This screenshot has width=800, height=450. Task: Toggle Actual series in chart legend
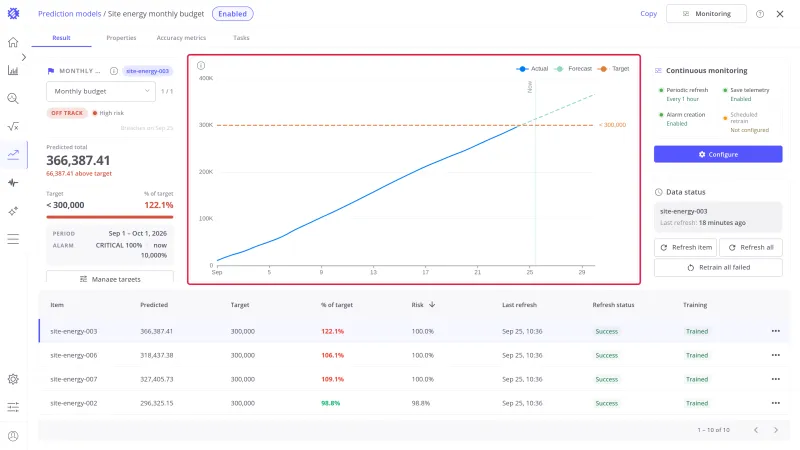coord(532,69)
